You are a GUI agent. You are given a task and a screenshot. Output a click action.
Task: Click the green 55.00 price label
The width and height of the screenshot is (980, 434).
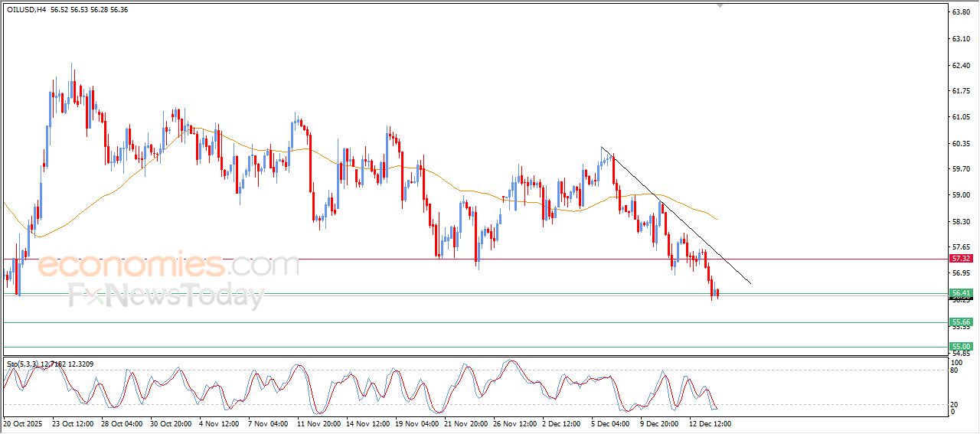coord(960,347)
